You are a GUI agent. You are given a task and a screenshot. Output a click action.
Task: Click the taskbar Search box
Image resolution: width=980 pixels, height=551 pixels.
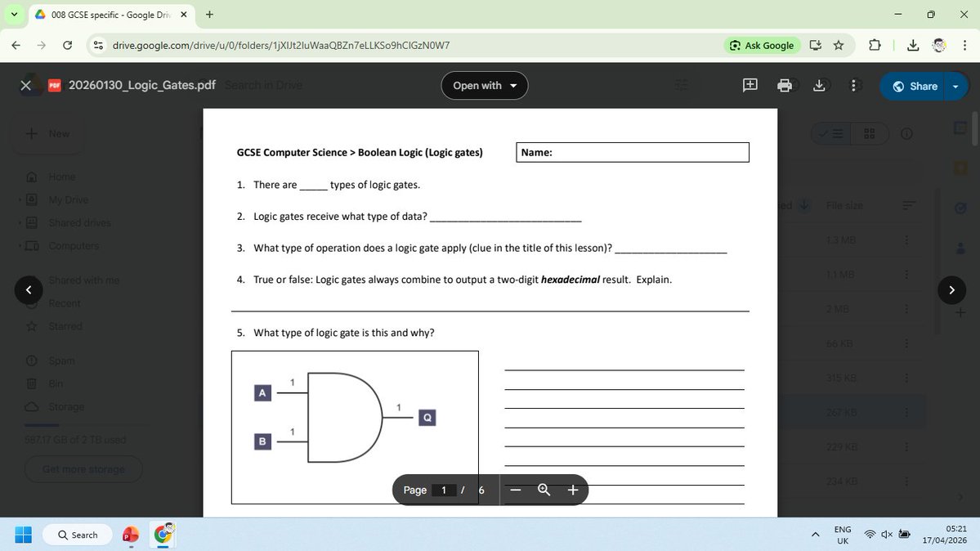(x=78, y=535)
